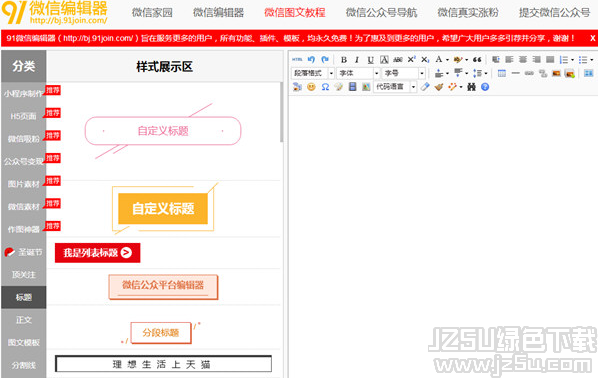Screen dimensions: 598x378
Task: Expand the unordered list dropdown arrow
Action: point(592,60)
